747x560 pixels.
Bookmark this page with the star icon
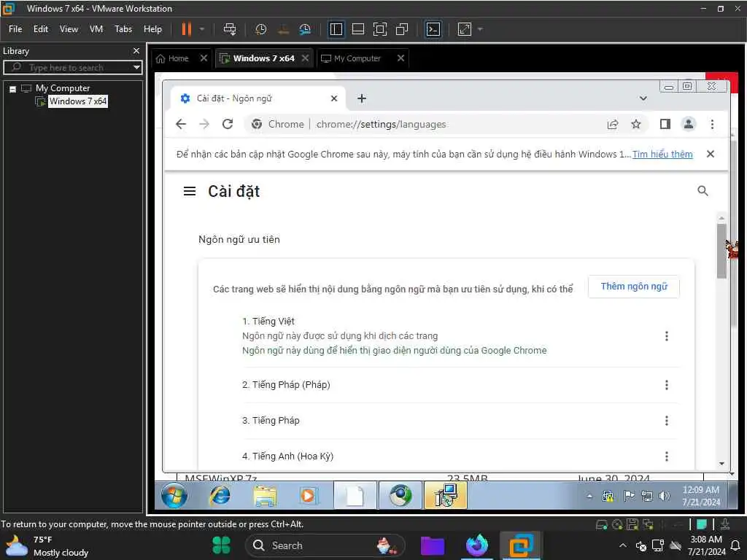pos(636,124)
